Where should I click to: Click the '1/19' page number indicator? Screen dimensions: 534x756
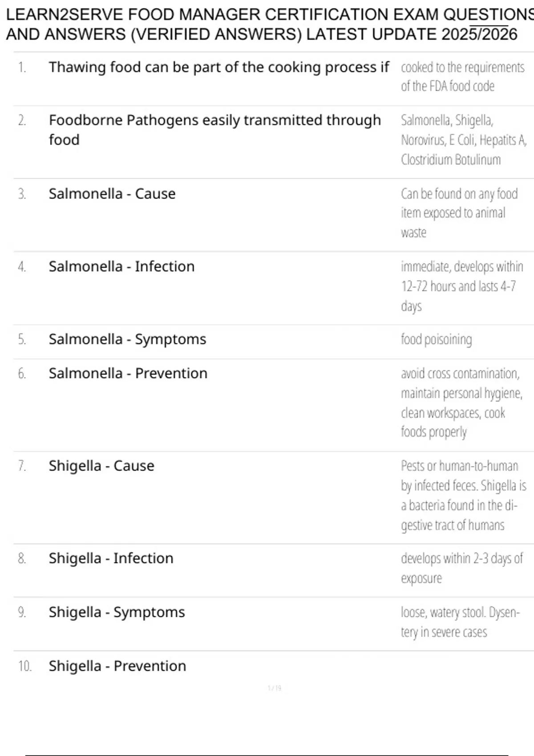coord(274,688)
